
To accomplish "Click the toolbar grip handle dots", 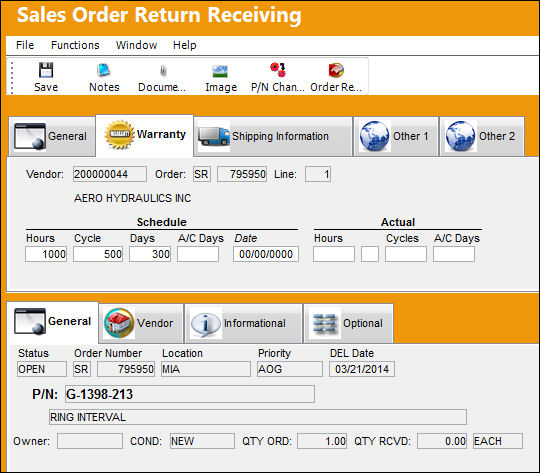I will [12, 78].
